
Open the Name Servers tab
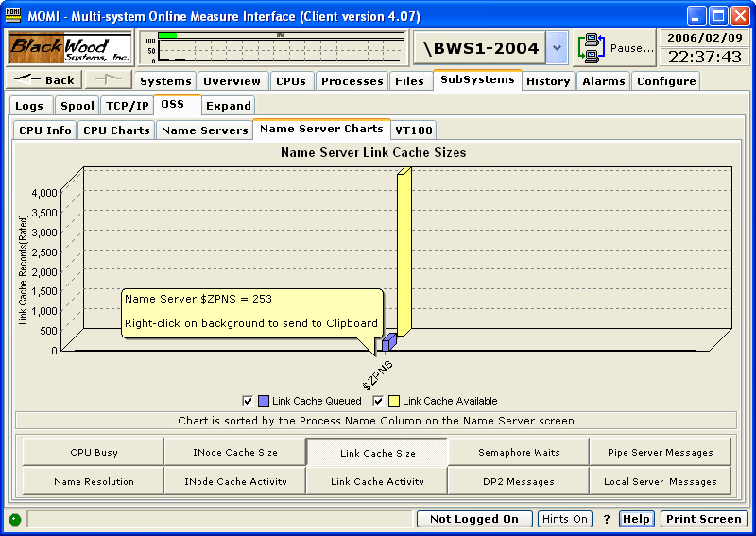click(204, 130)
